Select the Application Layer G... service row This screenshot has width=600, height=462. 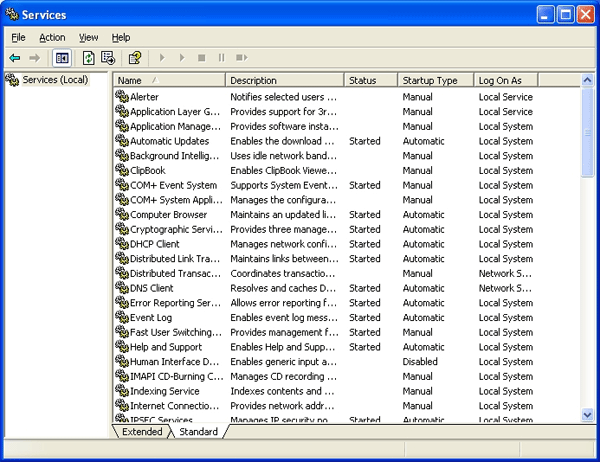coord(346,111)
